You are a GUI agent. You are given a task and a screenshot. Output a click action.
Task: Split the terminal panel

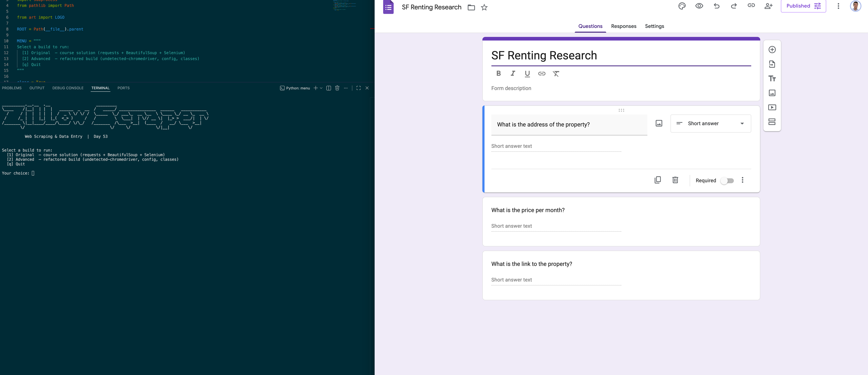(329, 88)
